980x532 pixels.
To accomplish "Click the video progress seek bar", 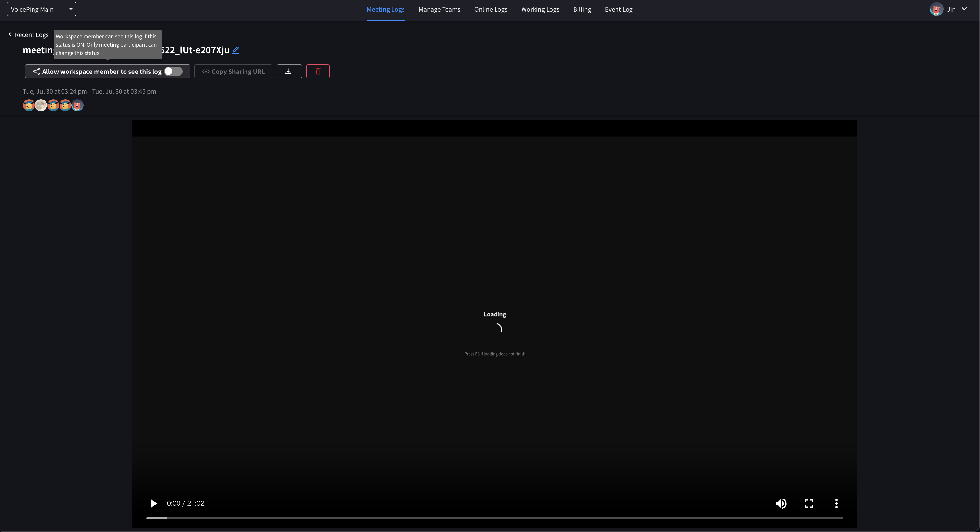I will [495, 518].
